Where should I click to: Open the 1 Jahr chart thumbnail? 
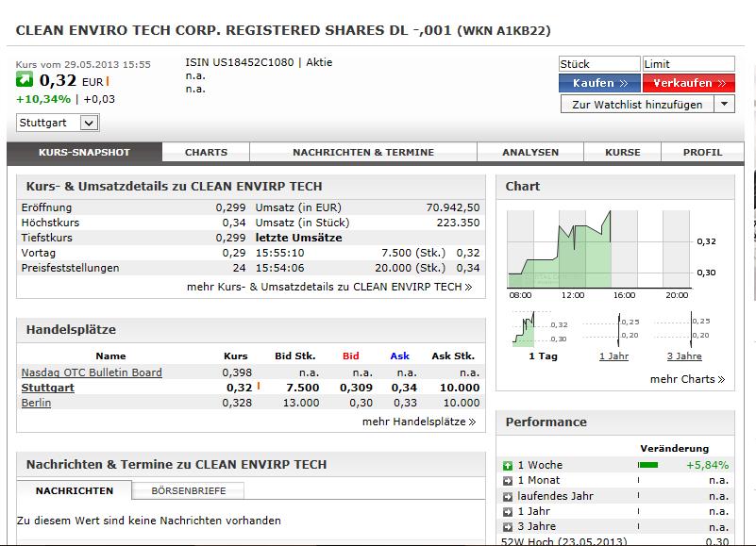point(613,330)
